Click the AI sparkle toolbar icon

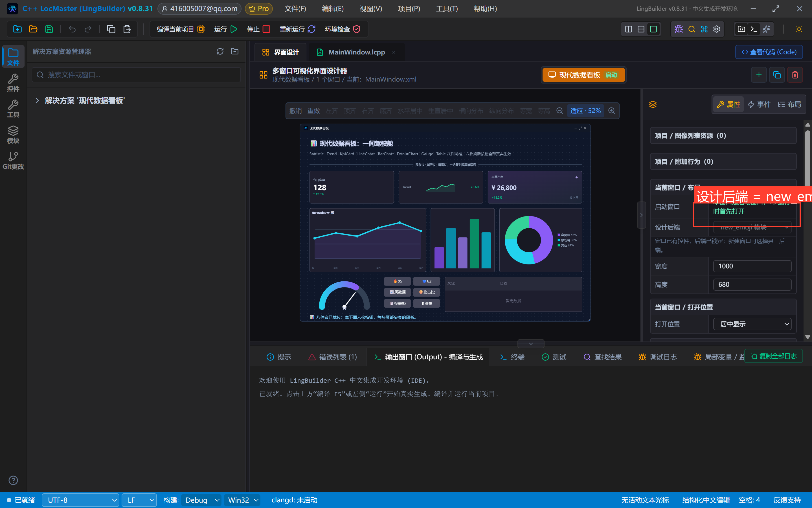click(x=766, y=29)
